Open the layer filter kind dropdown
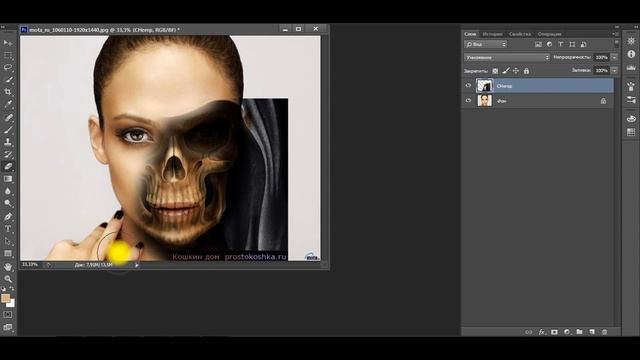The image size is (640, 360). (486, 44)
